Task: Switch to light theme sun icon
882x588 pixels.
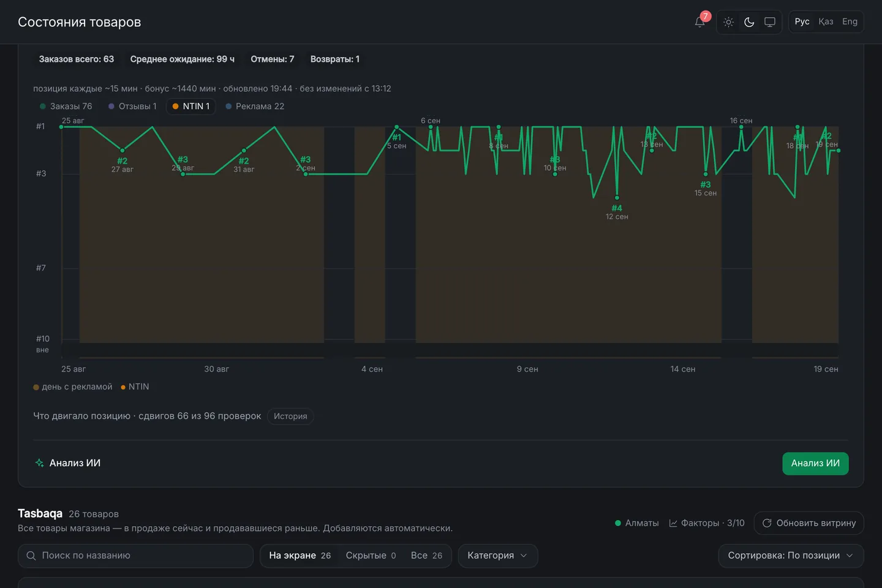Action: coord(728,22)
